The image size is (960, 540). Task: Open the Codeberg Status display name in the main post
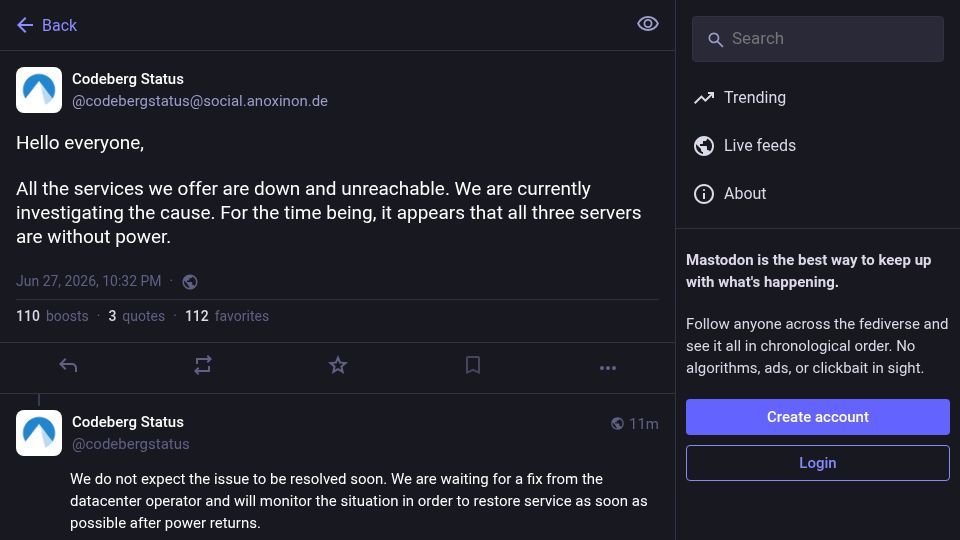pyautogui.click(x=128, y=79)
